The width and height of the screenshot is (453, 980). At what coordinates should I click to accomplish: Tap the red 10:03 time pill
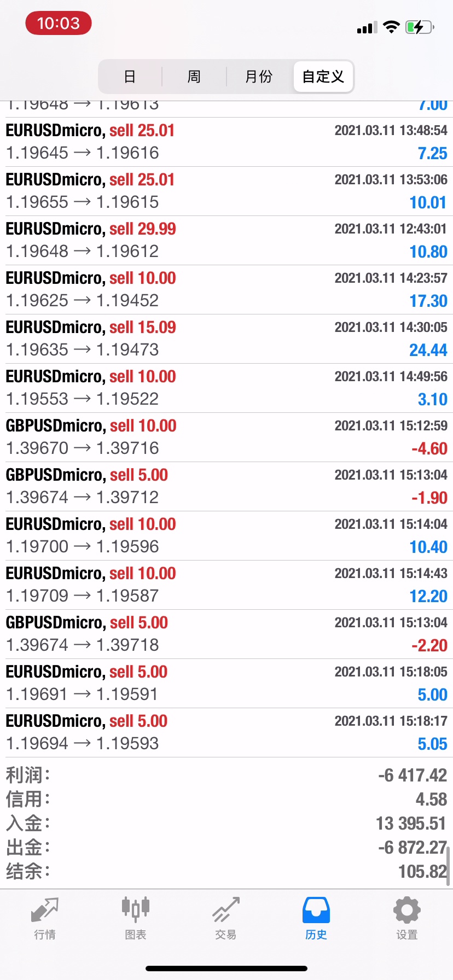59,24
